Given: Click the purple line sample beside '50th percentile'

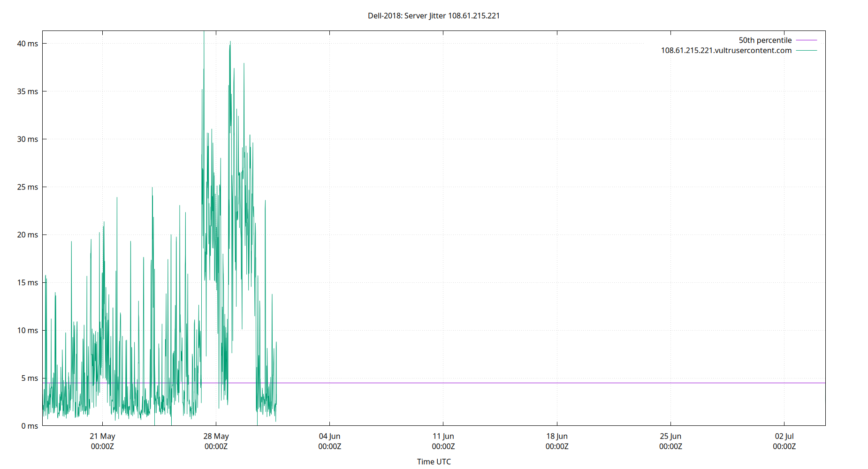Looking at the screenshot, I should [x=807, y=40].
